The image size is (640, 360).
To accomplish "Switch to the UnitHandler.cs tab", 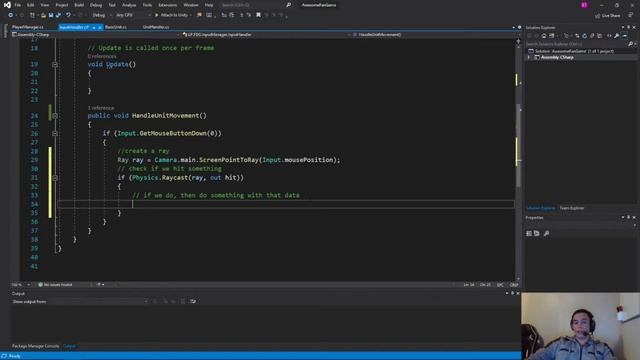I will 156,27.
